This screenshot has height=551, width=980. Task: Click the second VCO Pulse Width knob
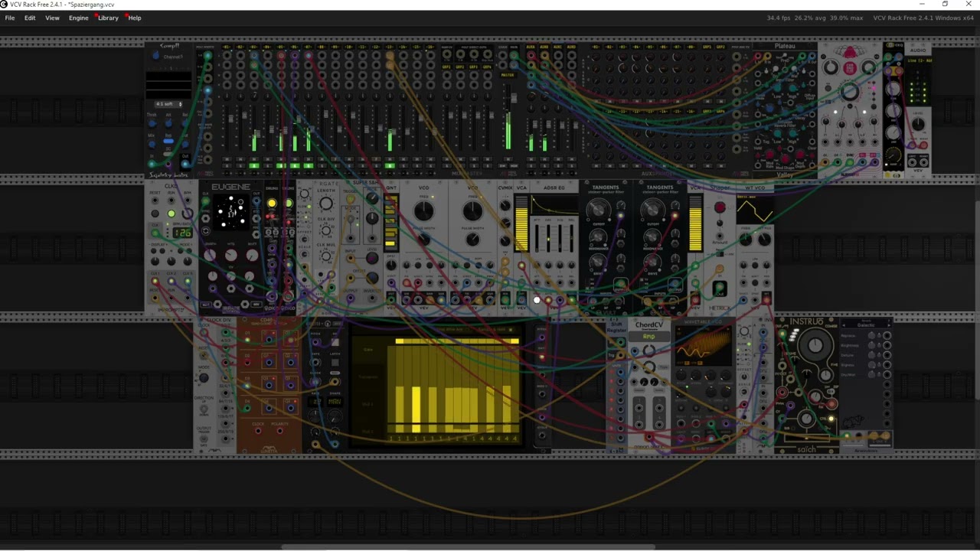[x=472, y=239]
